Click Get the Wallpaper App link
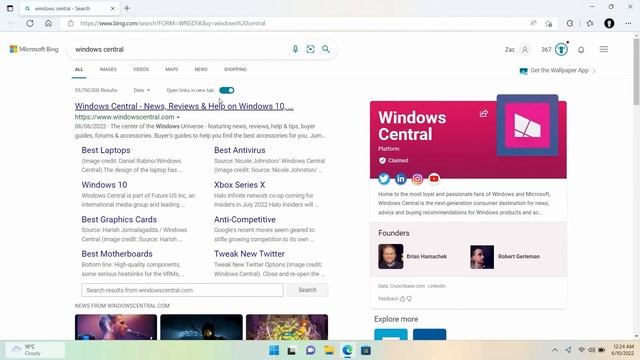 pos(559,71)
